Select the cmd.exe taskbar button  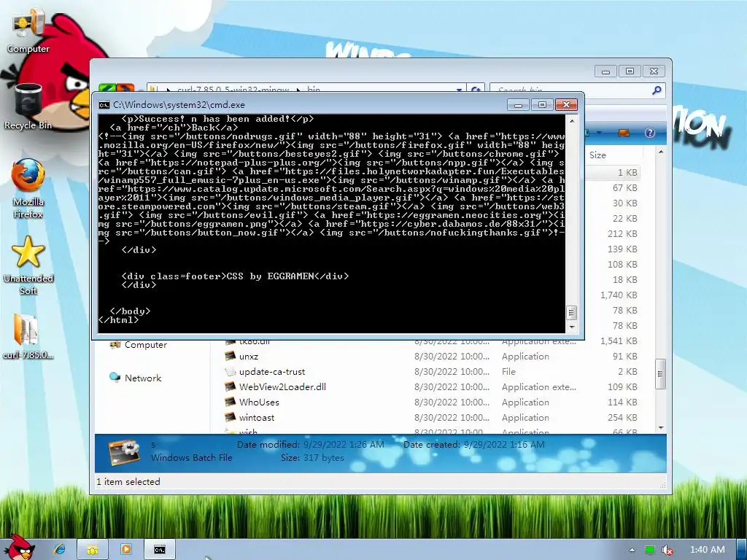tap(160, 550)
